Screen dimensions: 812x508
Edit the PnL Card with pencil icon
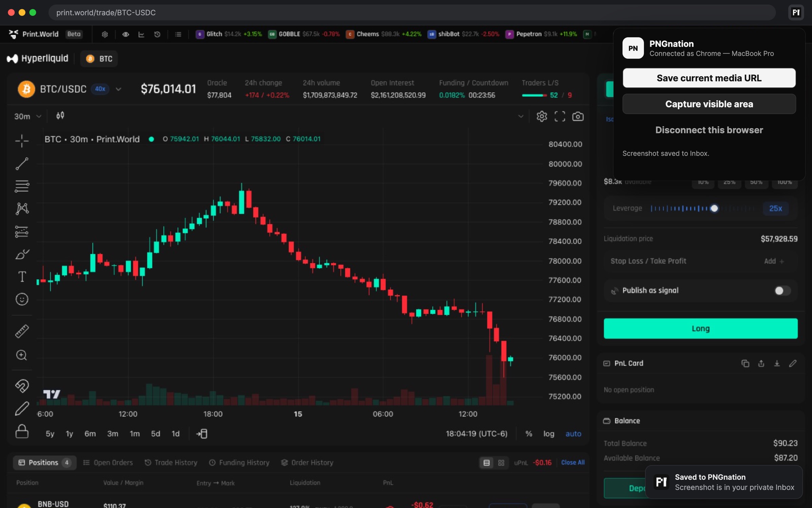[x=793, y=363]
